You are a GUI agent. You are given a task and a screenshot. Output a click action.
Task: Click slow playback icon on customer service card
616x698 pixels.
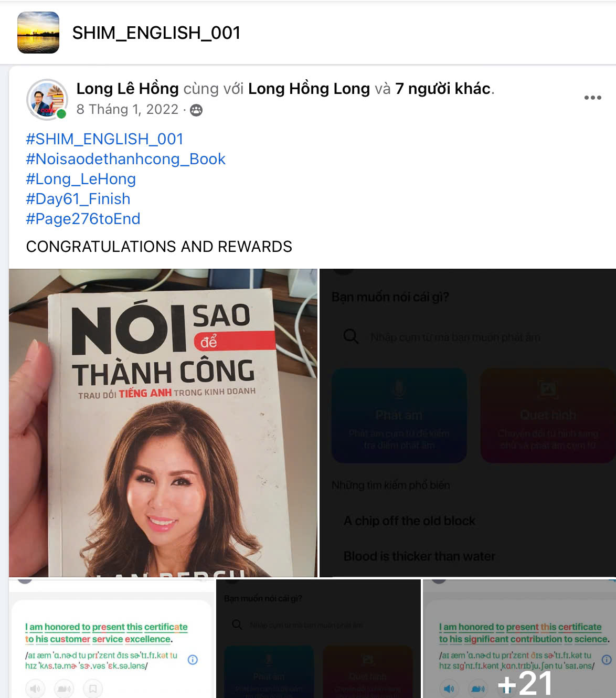[64, 689]
